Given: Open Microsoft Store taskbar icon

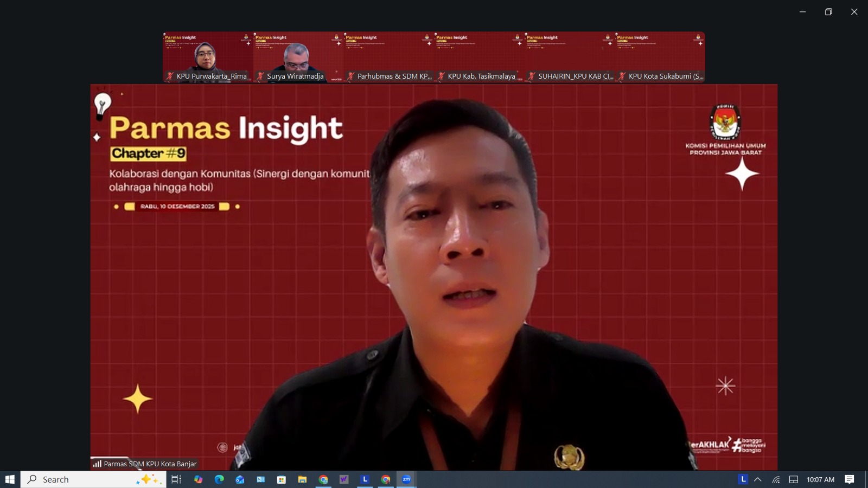Looking at the screenshot, I should tap(281, 479).
